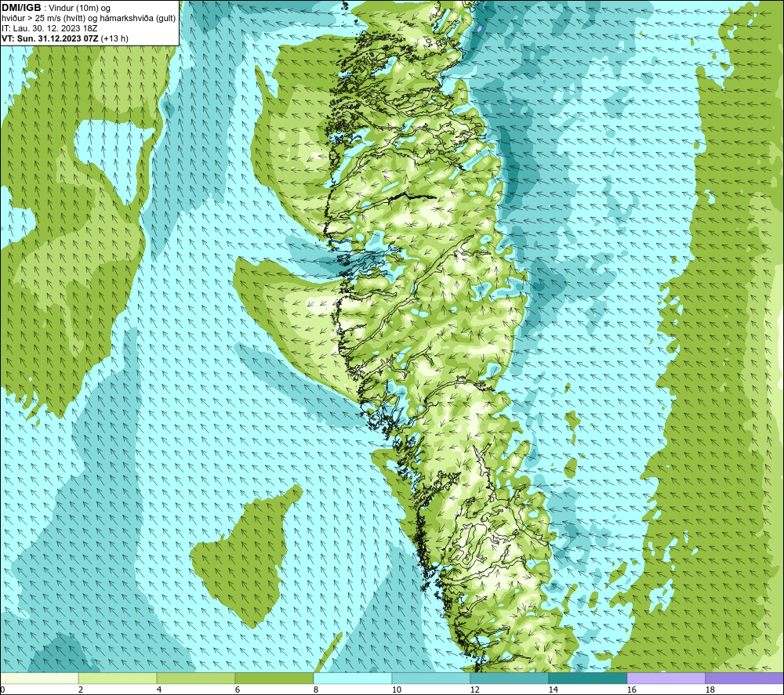Click the legend swatch between 2 and 4
Screen dimensions: 784x695
coord(118,678)
